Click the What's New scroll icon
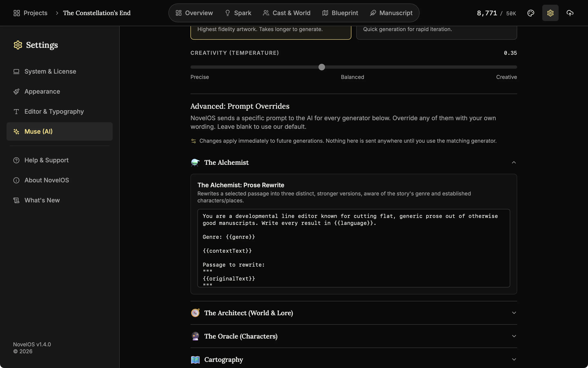Image resolution: width=588 pixels, height=368 pixels. 16,200
